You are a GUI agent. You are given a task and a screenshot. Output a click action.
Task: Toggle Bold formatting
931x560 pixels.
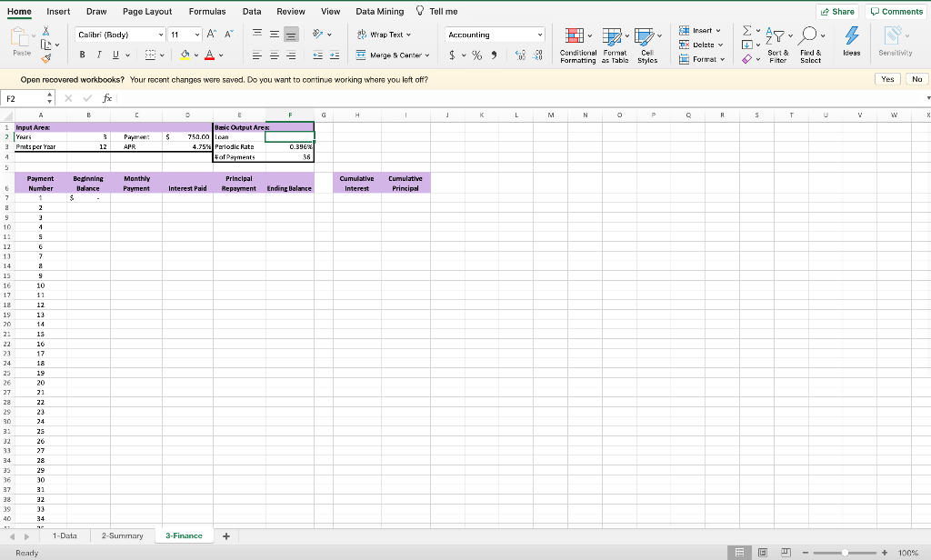point(82,55)
